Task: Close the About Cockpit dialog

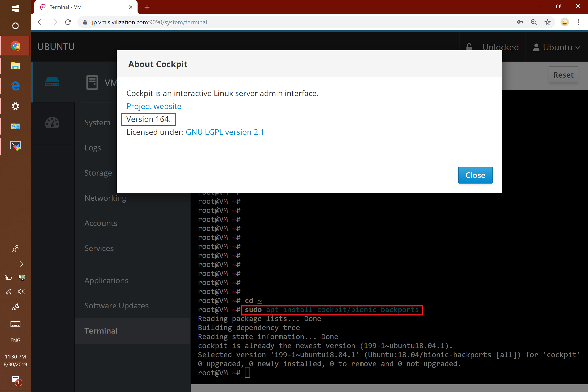Action: 475,175
